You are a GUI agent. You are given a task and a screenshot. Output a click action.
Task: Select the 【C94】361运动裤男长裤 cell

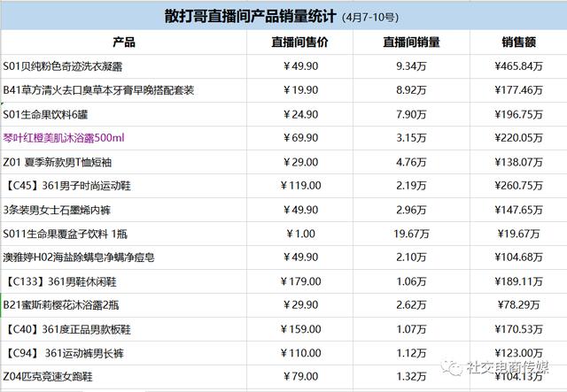coord(124,353)
